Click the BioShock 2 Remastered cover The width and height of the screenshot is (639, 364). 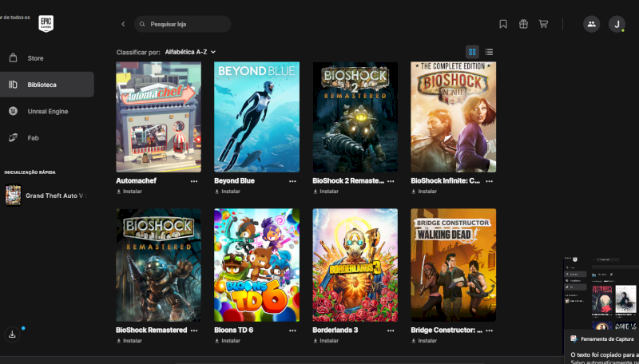[355, 117]
